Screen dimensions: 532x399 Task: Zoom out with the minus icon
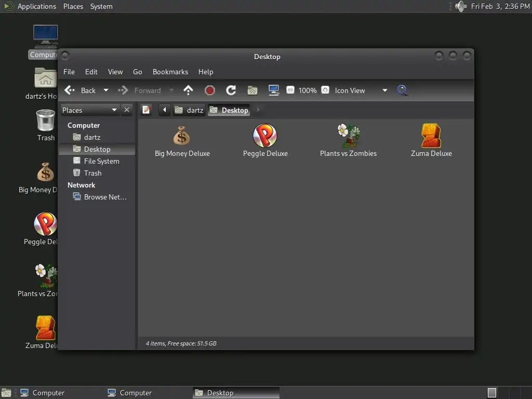pos(290,90)
